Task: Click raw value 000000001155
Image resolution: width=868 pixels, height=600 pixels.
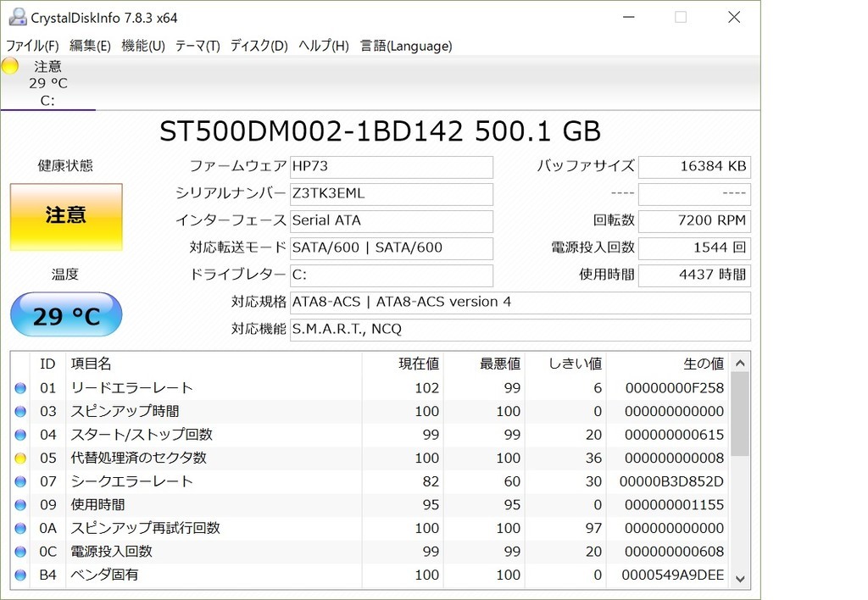Action: pyautogui.click(x=674, y=505)
